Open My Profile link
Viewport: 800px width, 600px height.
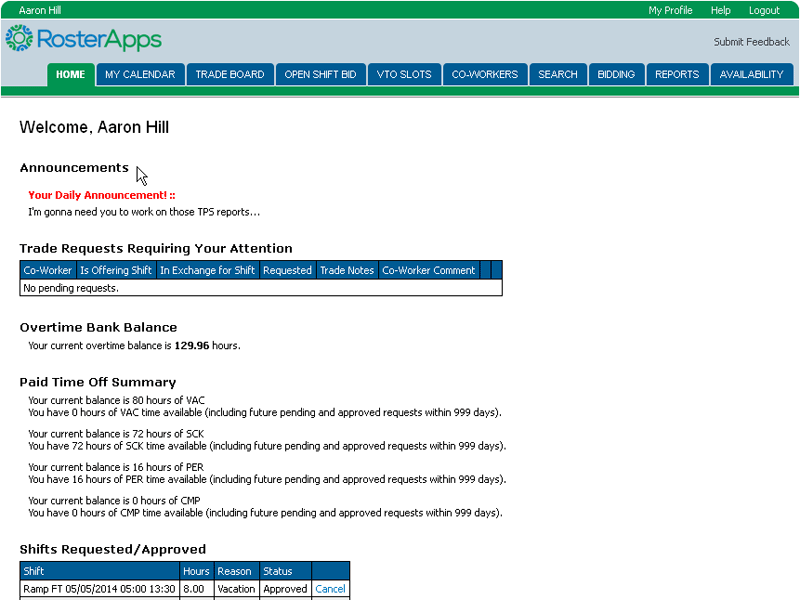670,10
